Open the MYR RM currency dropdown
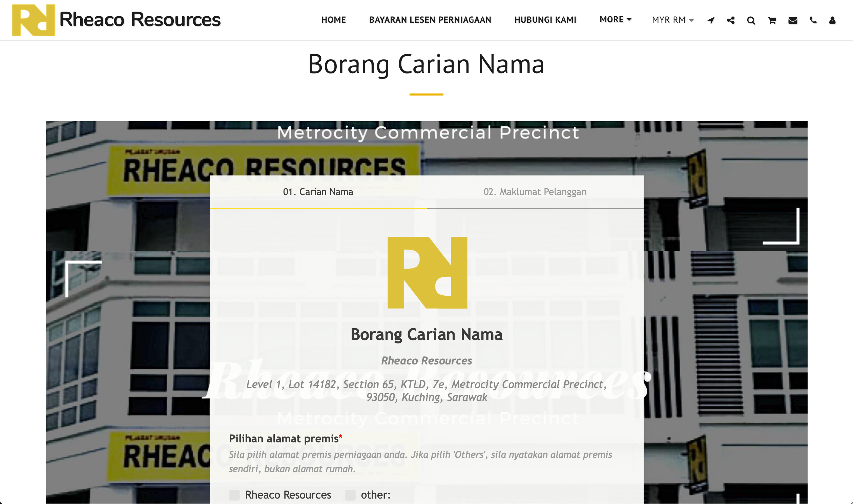The image size is (853, 504). click(672, 20)
